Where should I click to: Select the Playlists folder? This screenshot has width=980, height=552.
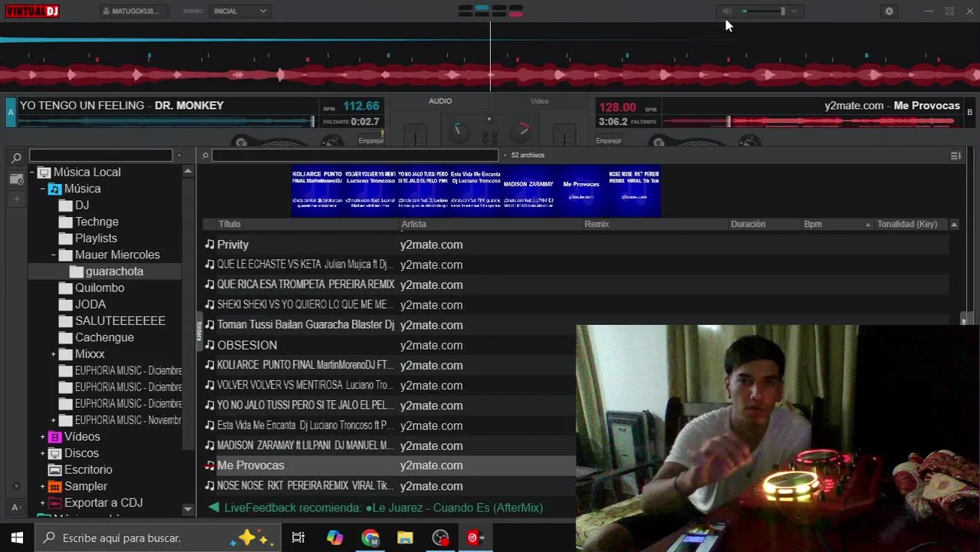click(96, 238)
